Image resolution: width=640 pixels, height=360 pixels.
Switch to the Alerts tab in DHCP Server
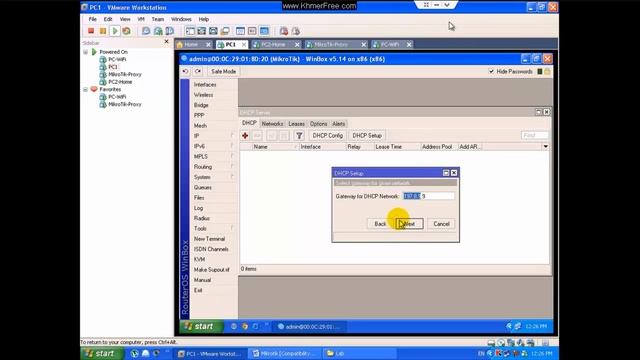[x=338, y=124]
